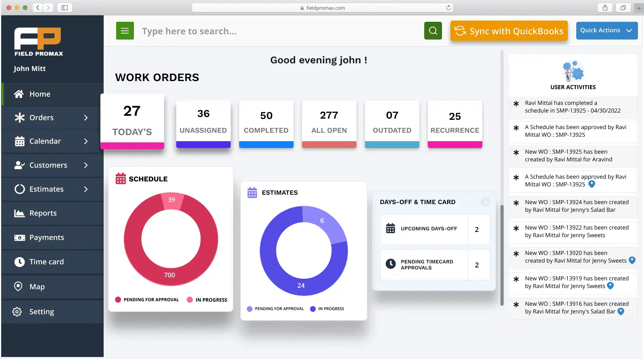Click the Setting gear icon
Screen dimensions: 644x359
click(17, 311)
